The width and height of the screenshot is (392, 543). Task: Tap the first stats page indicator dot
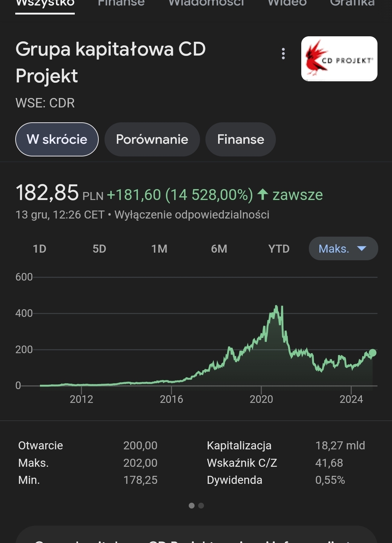point(192,506)
